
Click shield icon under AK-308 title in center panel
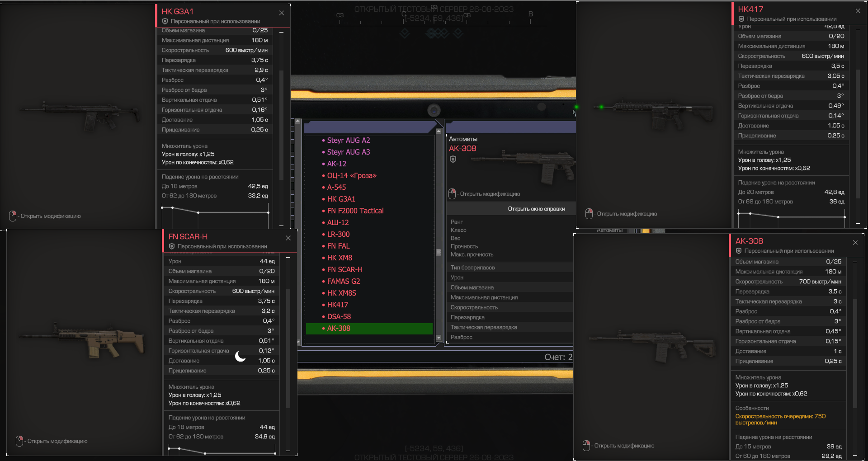[x=453, y=159]
